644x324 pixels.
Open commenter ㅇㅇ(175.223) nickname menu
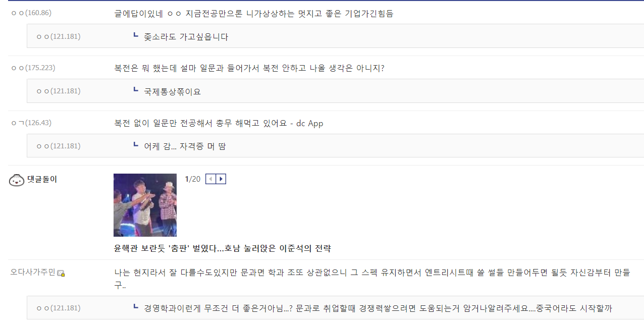[33, 68]
